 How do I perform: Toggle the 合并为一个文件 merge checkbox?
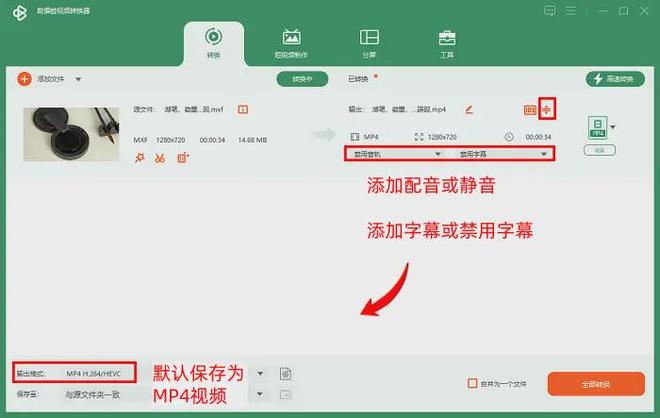(x=472, y=383)
